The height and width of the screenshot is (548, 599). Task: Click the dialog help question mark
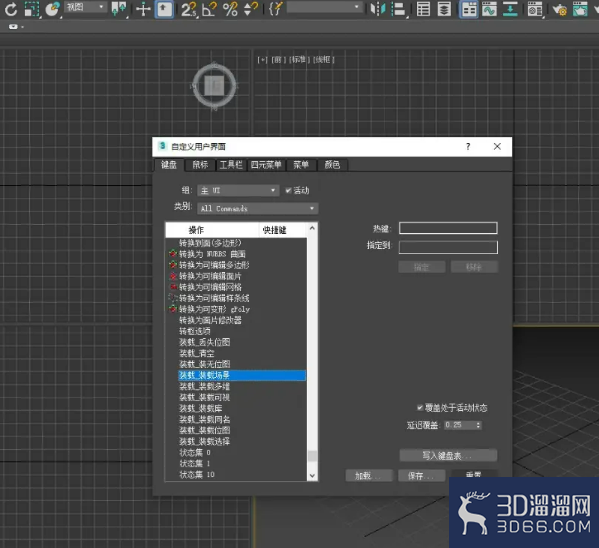pyautogui.click(x=468, y=147)
